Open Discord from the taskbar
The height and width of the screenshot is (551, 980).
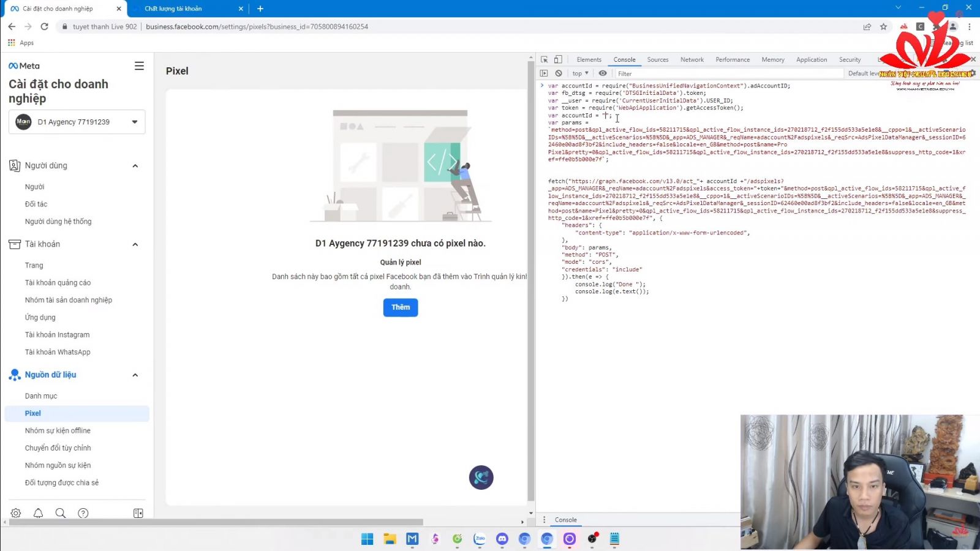(502, 539)
